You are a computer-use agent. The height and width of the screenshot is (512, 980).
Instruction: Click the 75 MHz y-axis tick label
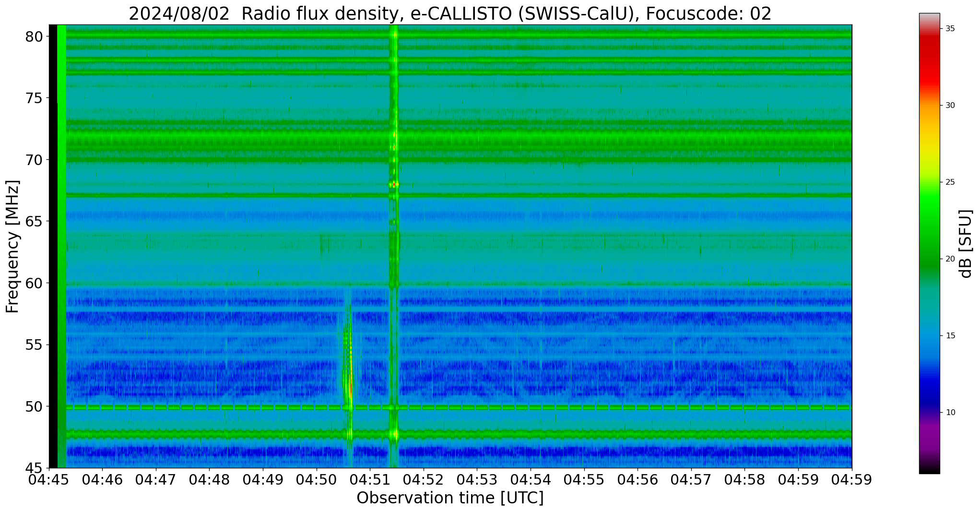pos(34,98)
